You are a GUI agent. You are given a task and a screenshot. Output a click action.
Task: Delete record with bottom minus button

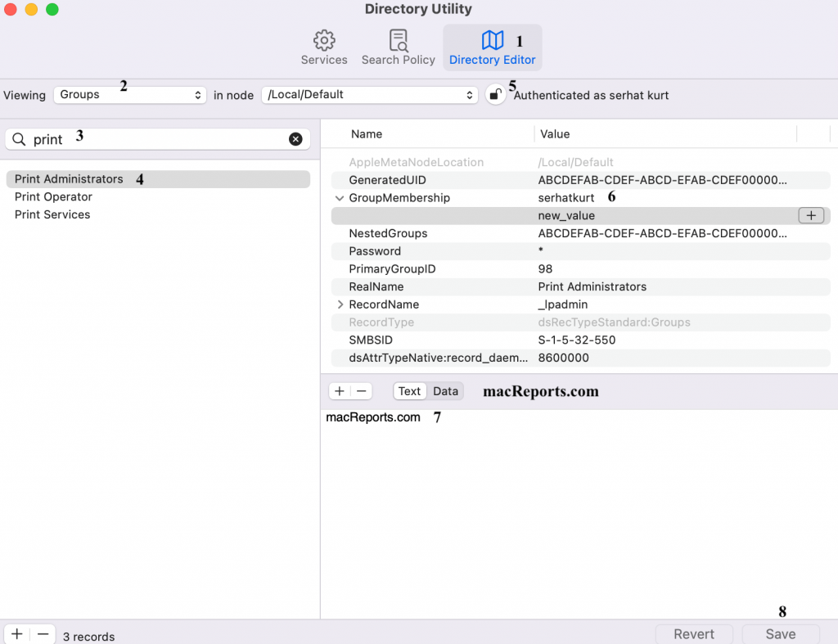coord(43,634)
